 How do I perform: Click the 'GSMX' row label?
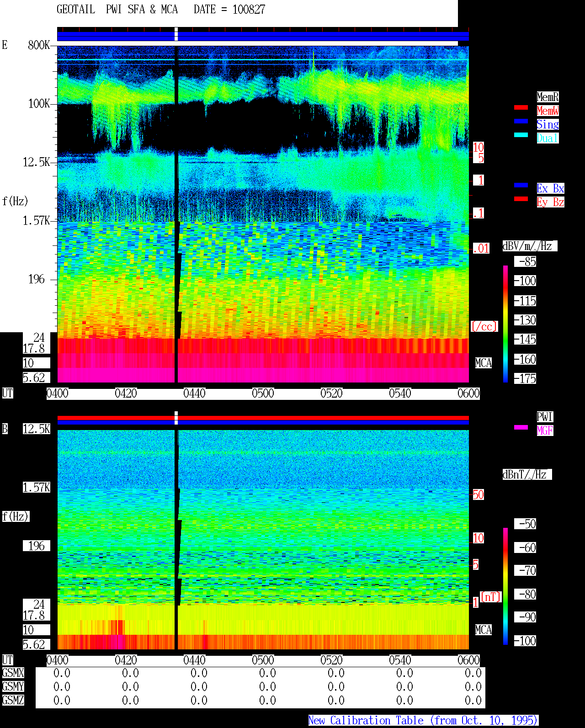[13, 673]
